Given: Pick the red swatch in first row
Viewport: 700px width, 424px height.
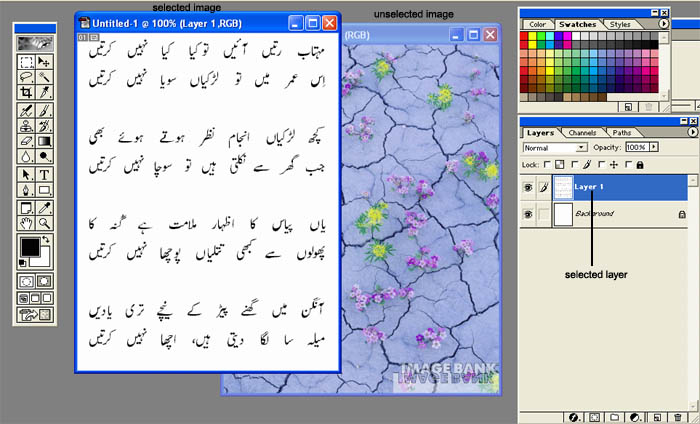Looking at the screenshot, I should coord(524,36).
